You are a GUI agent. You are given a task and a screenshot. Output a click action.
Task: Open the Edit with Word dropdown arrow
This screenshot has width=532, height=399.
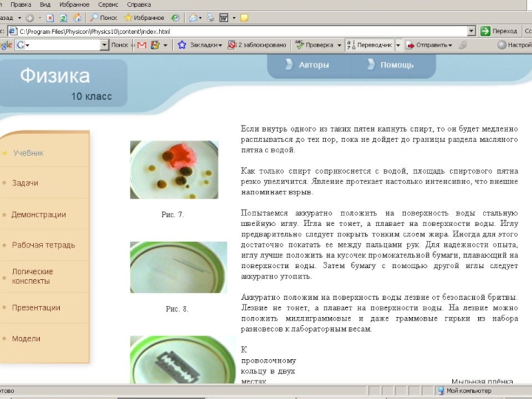[234, 18]
